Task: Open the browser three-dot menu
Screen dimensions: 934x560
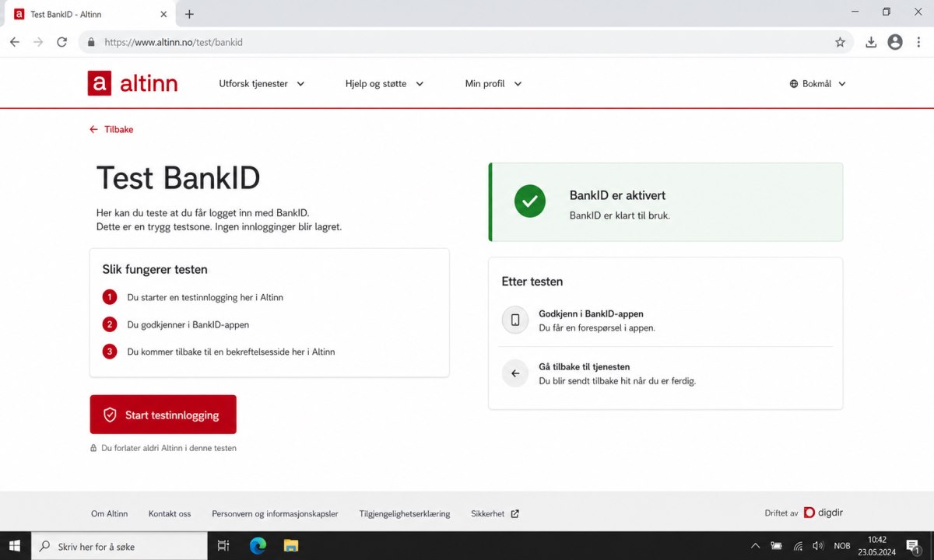Action: tap(919, 42)
